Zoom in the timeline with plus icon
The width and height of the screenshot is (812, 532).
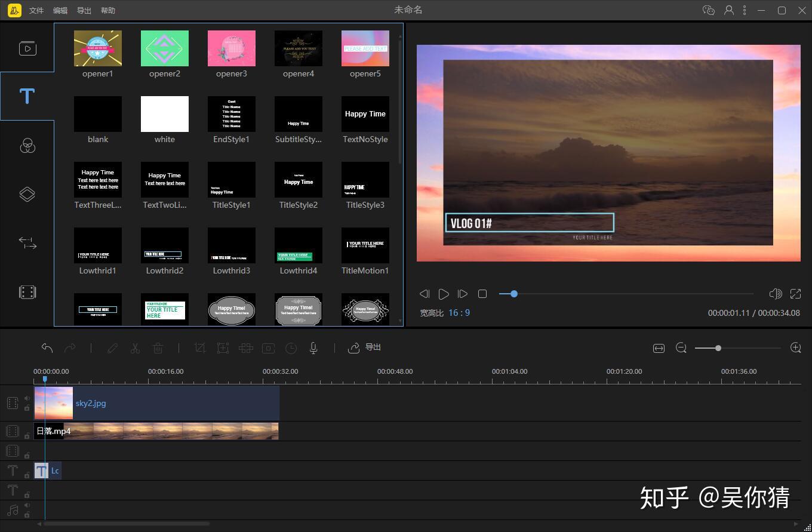pos(795,348)
